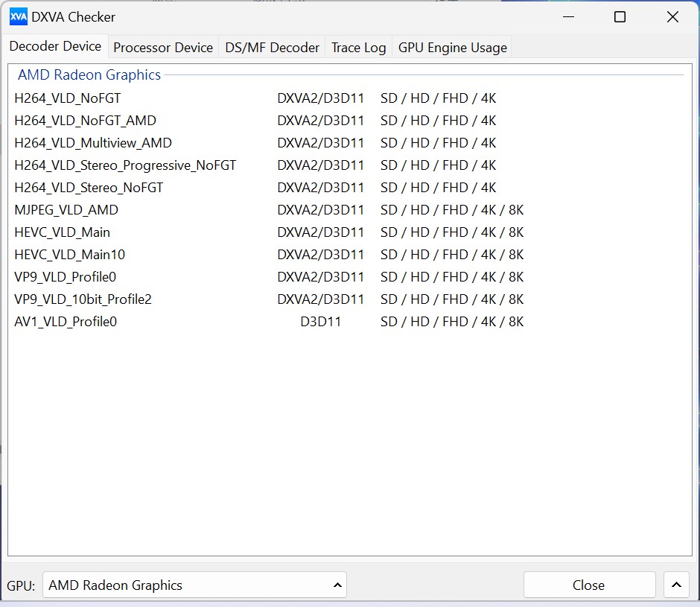700x607 pixels.
Task: Click the H264_VLD_Multiview_AMD entry
Action: pyautogui.click(x=93, y=143)
